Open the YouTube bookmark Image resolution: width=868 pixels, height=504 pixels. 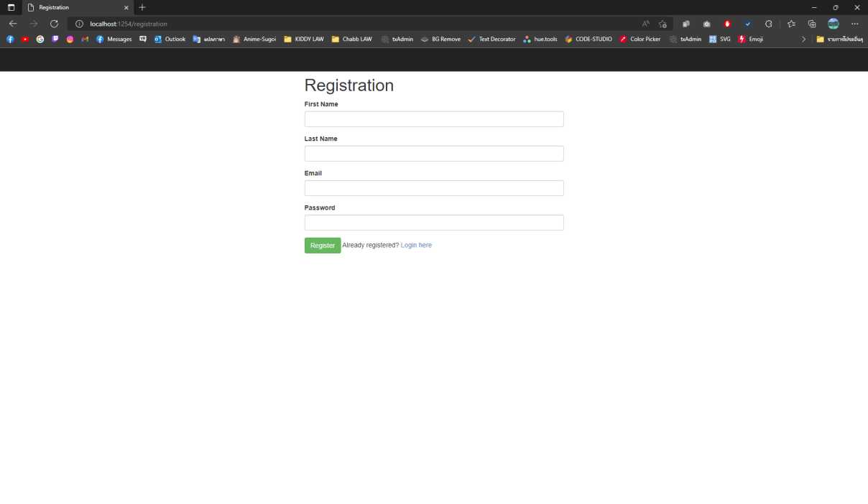(24, 39)
